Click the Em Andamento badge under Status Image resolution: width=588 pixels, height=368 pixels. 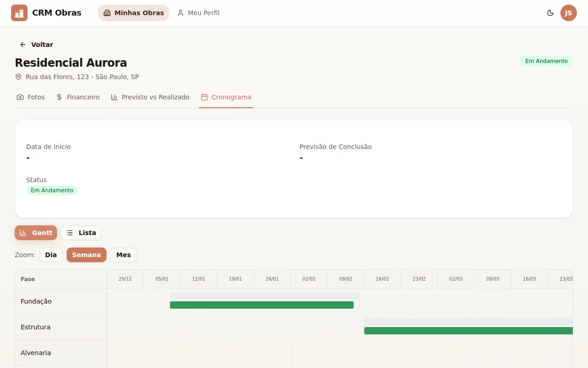(52, 190)
